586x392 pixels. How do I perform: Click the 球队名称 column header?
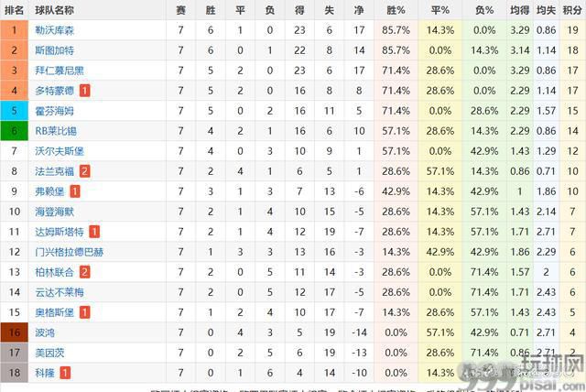click(55, 10)
